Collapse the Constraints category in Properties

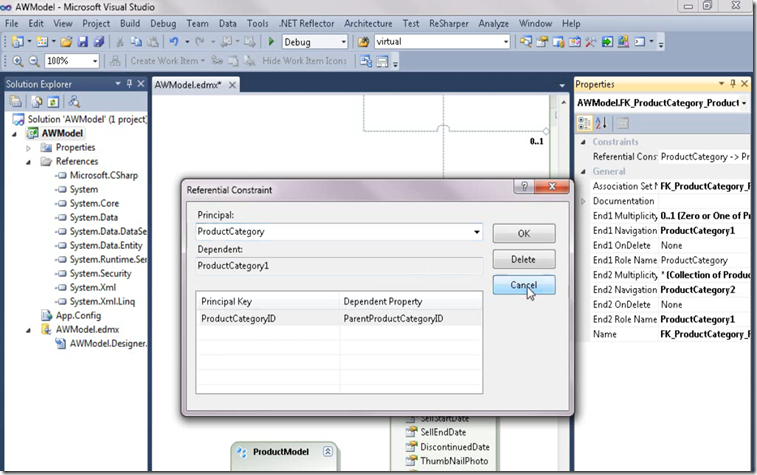click(583, 142)
